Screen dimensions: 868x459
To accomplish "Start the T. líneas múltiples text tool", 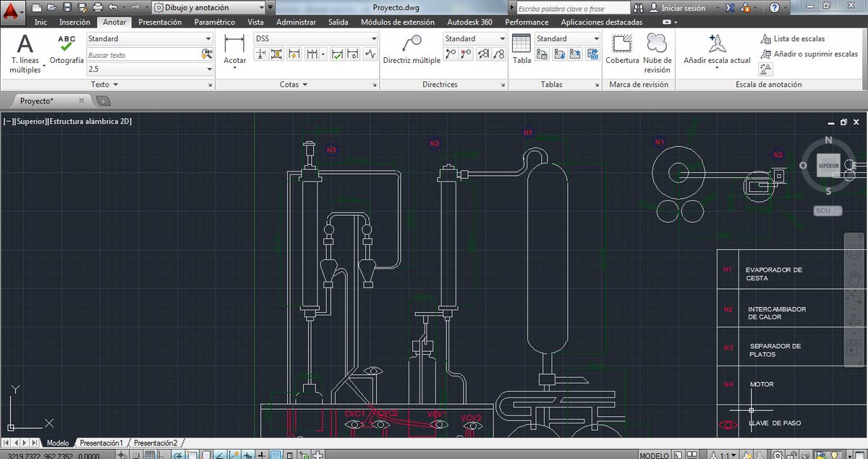I will (x=25, y=54).
